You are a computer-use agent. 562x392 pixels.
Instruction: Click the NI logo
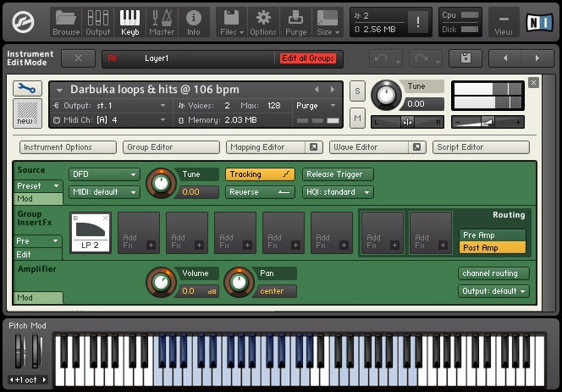coord(539,23)
